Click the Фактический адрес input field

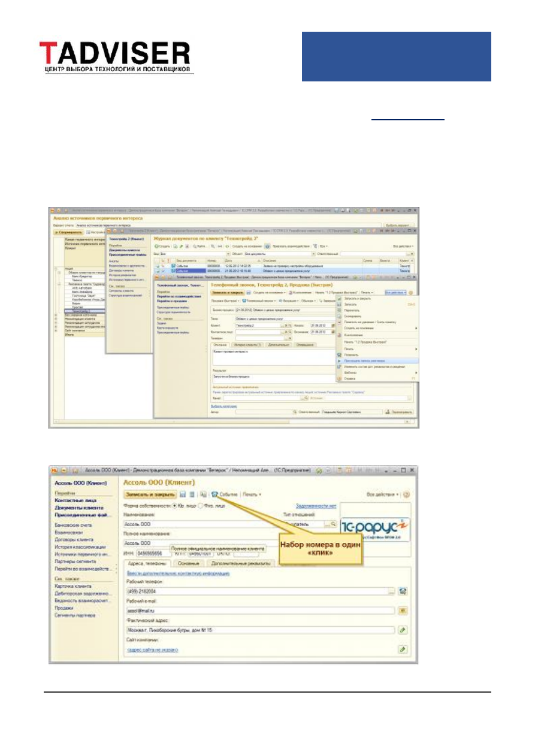point(260,630)
